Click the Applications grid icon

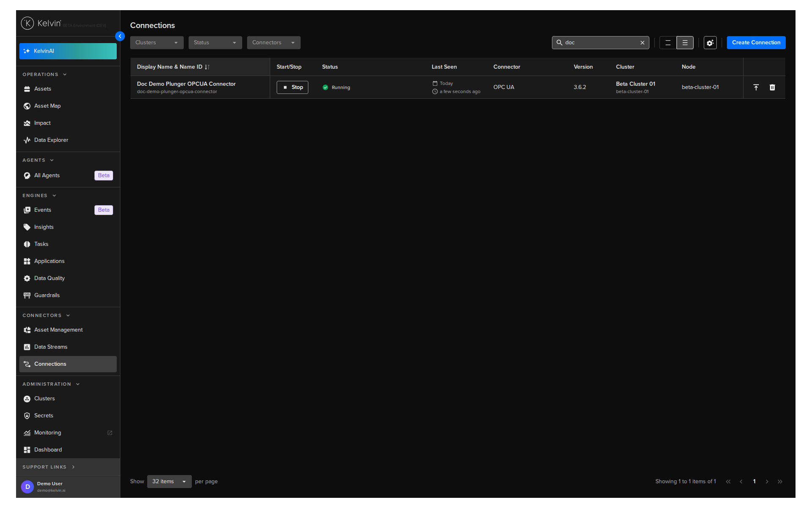[27, 261]
